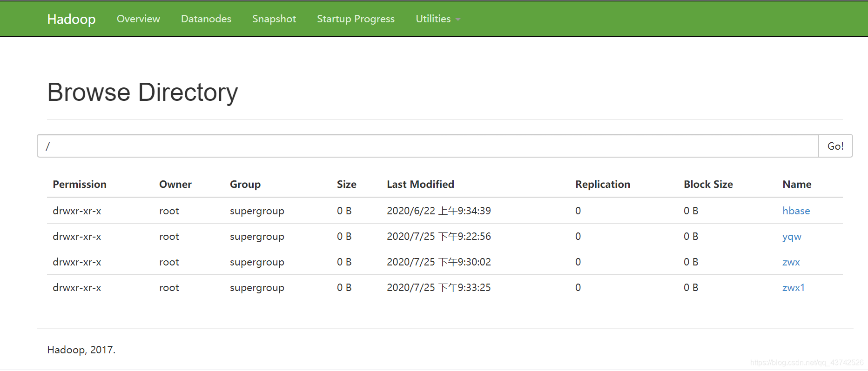Click the Block Size column header

[x=708, y=185]
